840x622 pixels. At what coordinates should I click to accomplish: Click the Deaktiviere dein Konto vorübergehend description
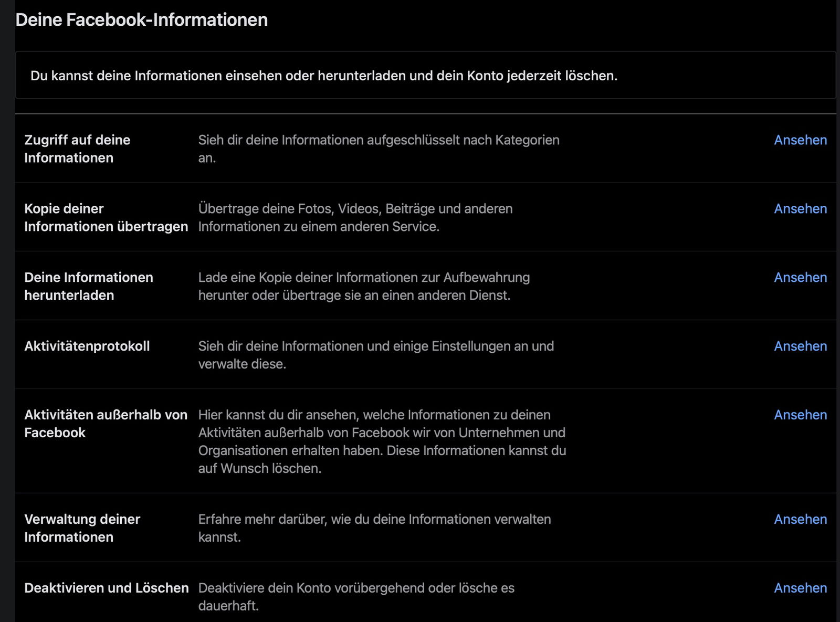coord(356,597)
